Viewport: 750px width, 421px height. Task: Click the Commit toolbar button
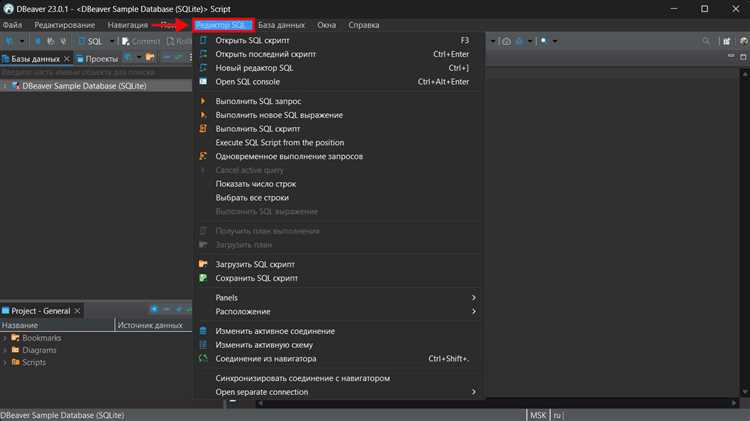(141, 41)
